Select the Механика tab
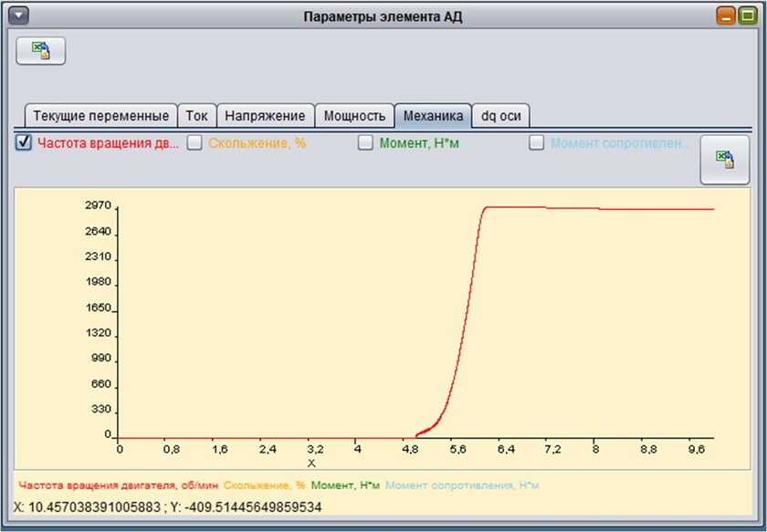 click(433, 116)
